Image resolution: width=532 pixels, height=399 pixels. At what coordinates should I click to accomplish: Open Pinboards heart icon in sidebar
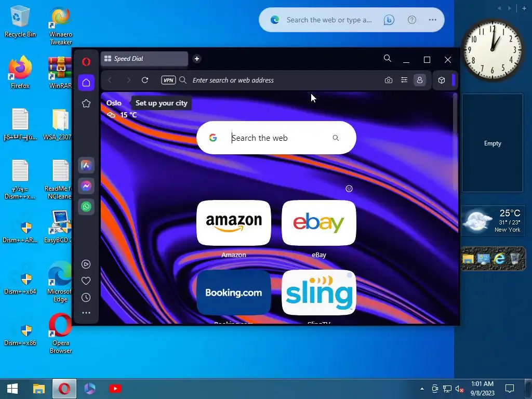coord(86,281)
